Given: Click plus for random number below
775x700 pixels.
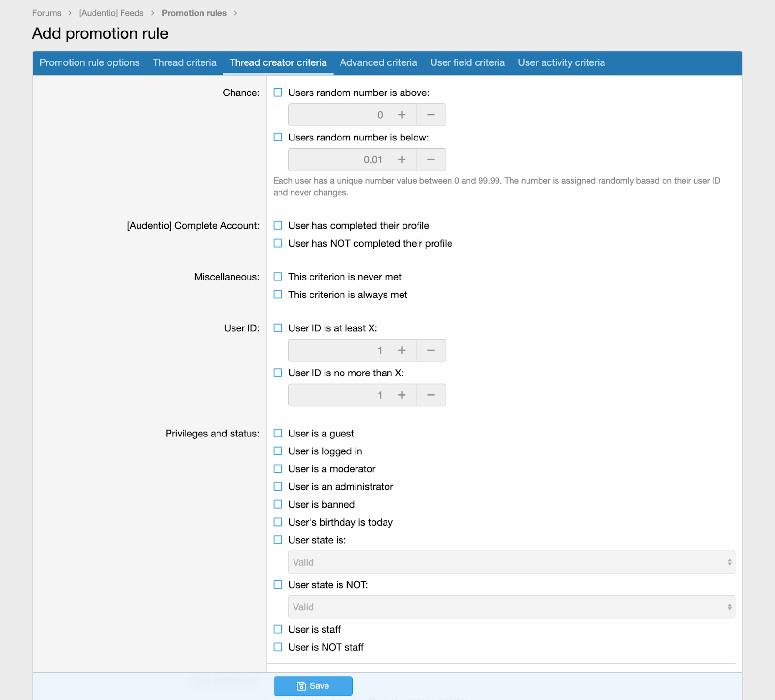Looking at the screenshot, I should click(402, 159).
